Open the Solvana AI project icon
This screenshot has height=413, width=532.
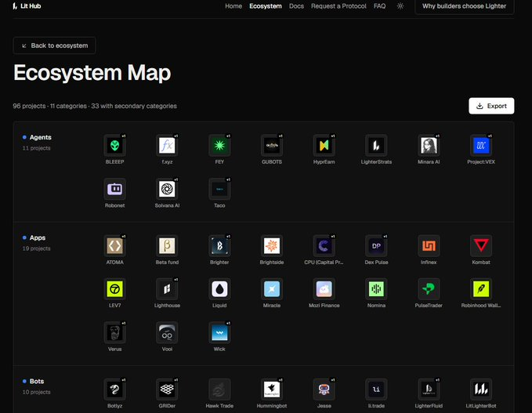pyautogui.click(x=167, y=189)
